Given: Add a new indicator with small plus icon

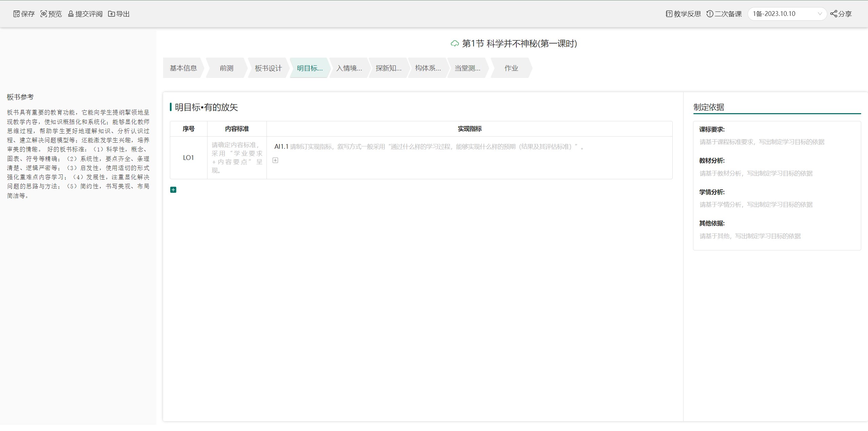Looking at the screenshot, I should (x=275, y=160).
